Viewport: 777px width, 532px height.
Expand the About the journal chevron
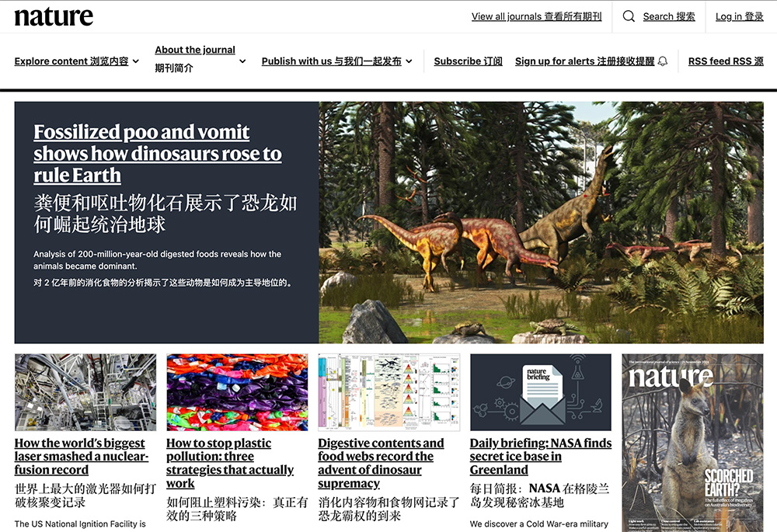242,61
